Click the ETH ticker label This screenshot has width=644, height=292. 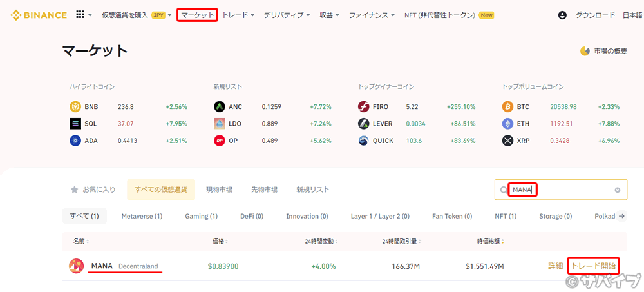click(523, 124)
